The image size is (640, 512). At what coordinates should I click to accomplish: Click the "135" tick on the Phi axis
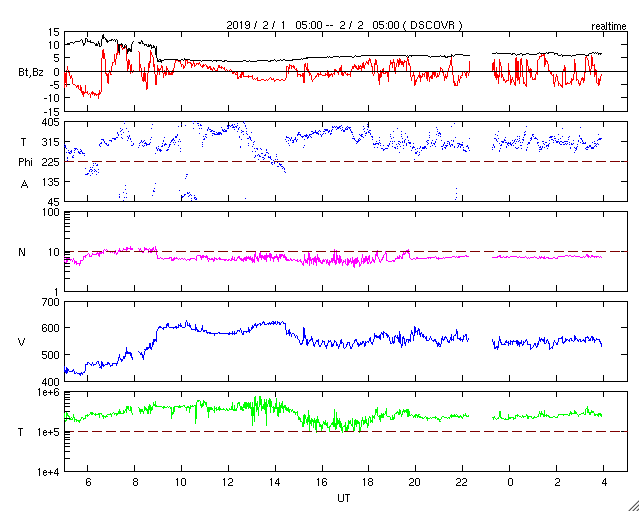[x=51, y=182]
